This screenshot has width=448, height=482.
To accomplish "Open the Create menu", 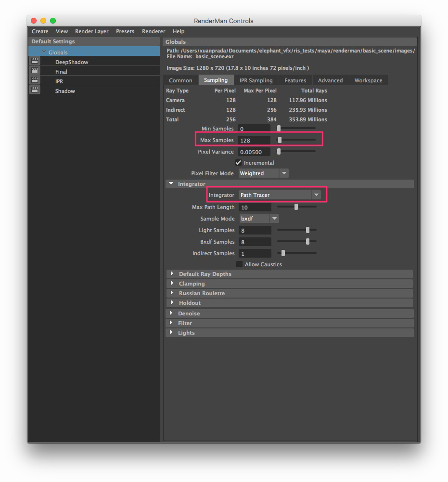I will point(40,31).
